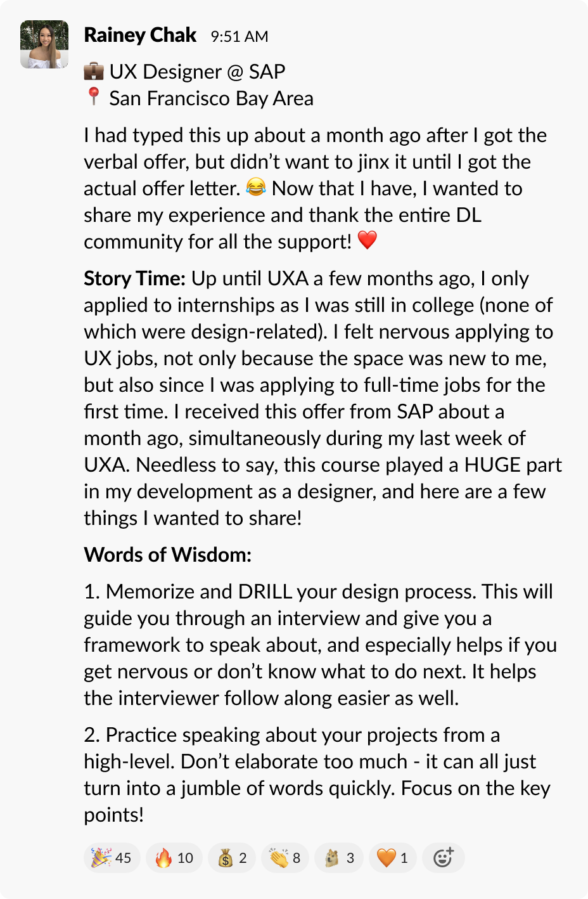Add the clapping hands reaction

pyautogui.click(x=286, y=858)
